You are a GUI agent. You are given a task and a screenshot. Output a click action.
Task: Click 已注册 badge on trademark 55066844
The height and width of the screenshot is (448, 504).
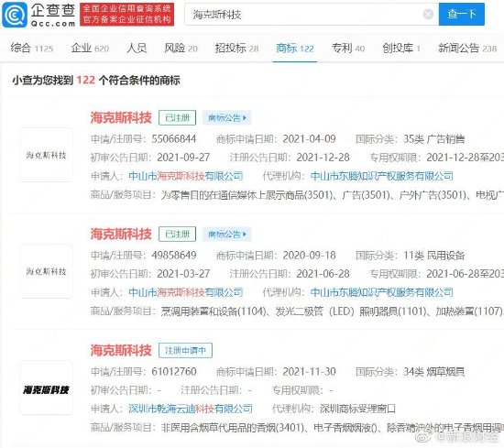click(x=177, y=117)
